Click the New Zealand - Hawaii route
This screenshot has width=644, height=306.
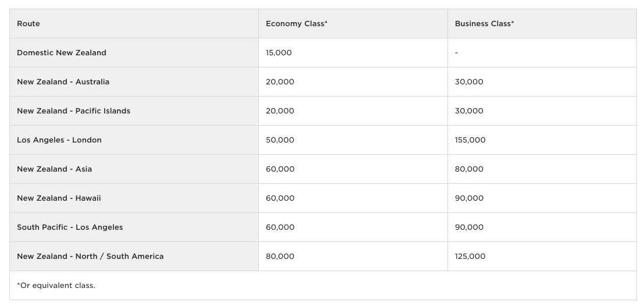point(59,198)
